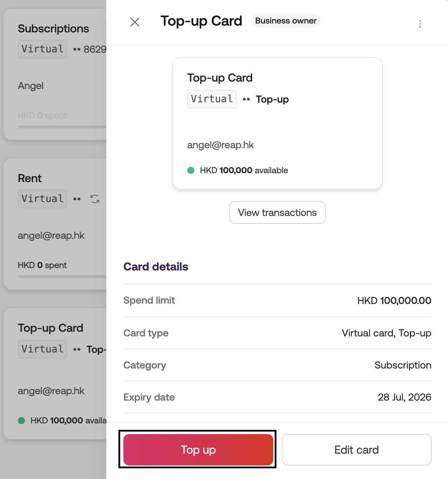The height and width of the screenshot is (479, 448).
Task: Click the Category value Subscription
Action: [x=403, y=365]
